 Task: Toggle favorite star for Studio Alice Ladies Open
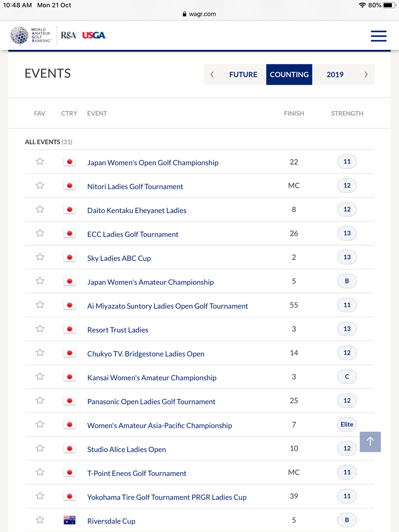[40, 448]
